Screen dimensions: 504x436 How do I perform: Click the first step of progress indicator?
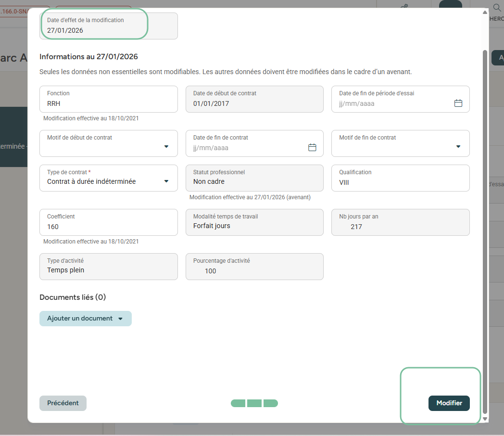(x=238, y=403)
